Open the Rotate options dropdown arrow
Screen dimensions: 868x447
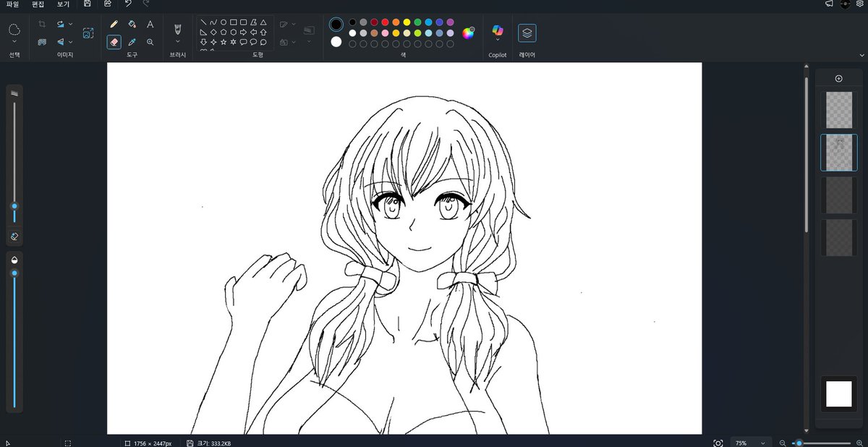click(x=70, y=24)
